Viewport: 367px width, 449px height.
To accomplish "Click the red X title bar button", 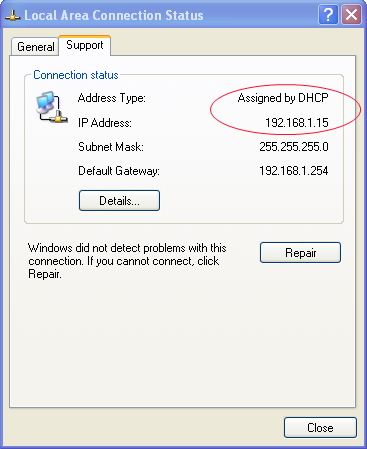I will coord(351,15).
